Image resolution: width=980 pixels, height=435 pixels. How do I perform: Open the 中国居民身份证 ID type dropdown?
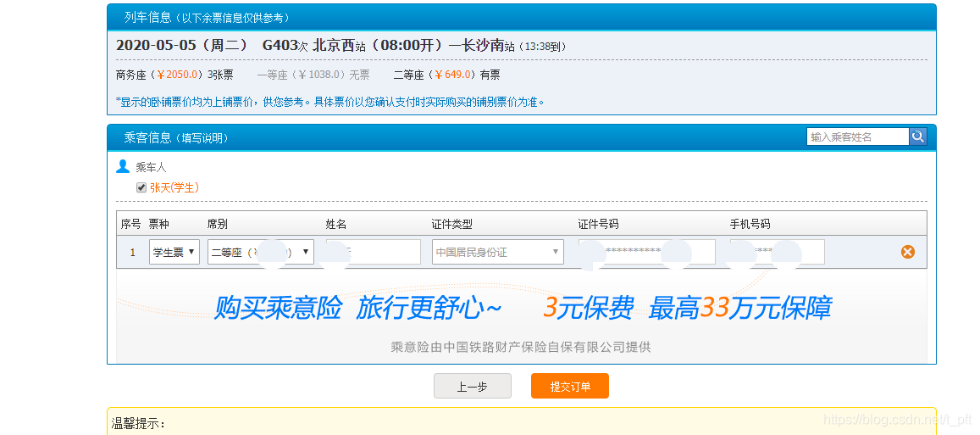tap(497, 252)
